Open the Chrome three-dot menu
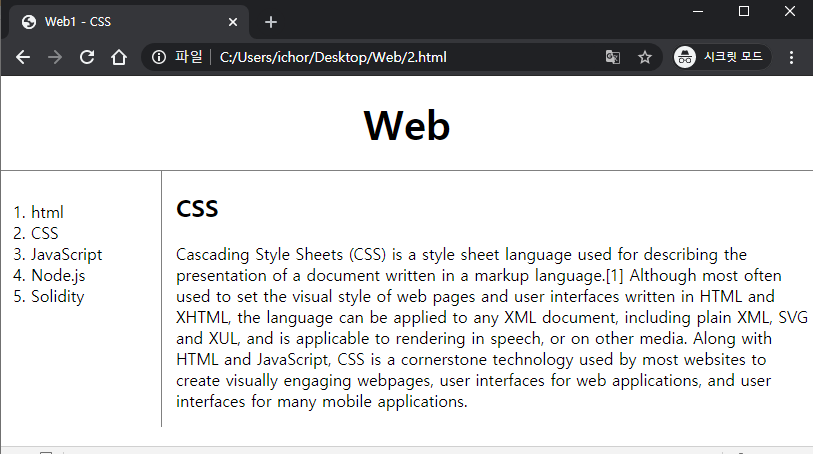This screenshot has width=813, height=454. point(791,57)
